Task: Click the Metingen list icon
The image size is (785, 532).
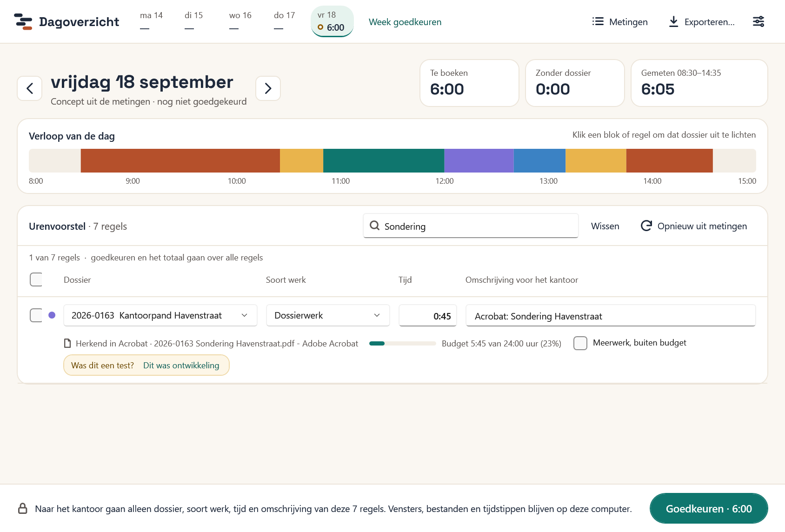Action: (598, 21)
